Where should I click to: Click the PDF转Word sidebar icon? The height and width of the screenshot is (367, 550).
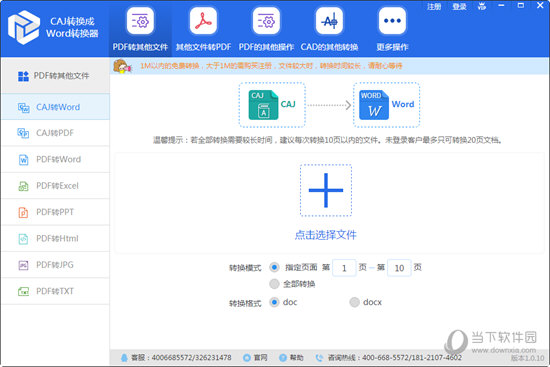pyautogui.click(x=24, y=160)
